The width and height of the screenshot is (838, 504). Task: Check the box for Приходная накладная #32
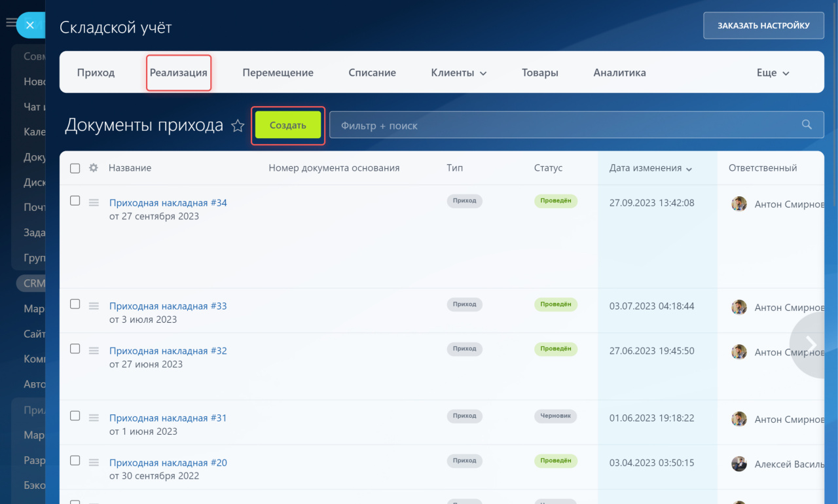coord(75,349)
